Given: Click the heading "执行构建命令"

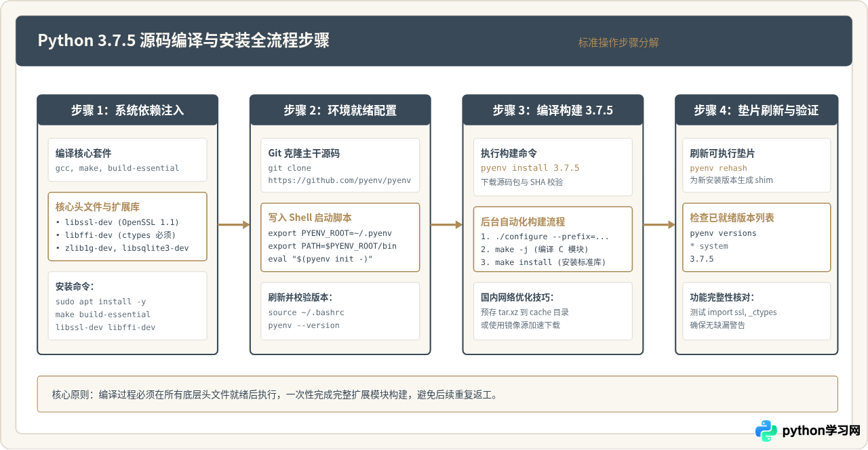Looking at the screenshot, I should pyautogui.click(x=509, y=154).
